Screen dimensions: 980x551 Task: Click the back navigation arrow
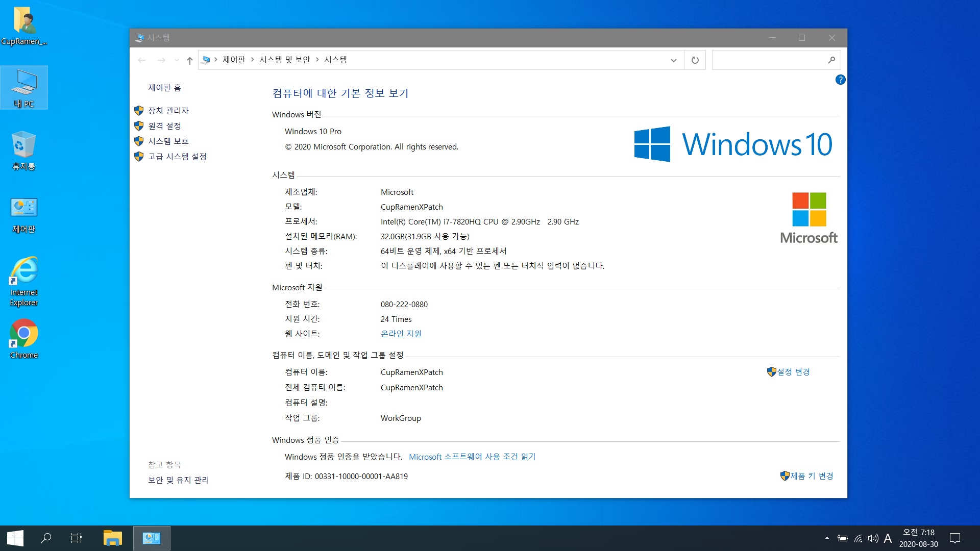coord(142,60)
